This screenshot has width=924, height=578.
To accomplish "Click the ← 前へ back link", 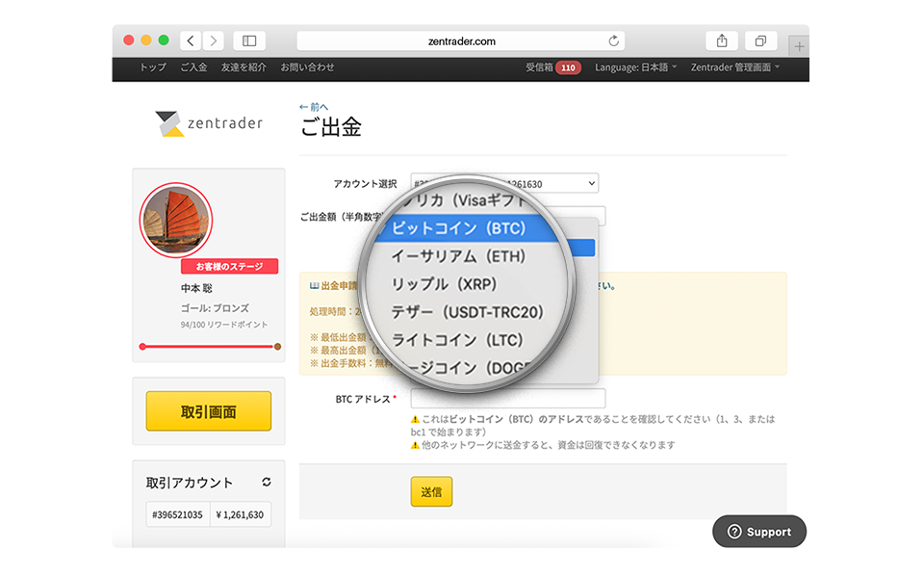I will pyautogui.click(x=314, y=107).
